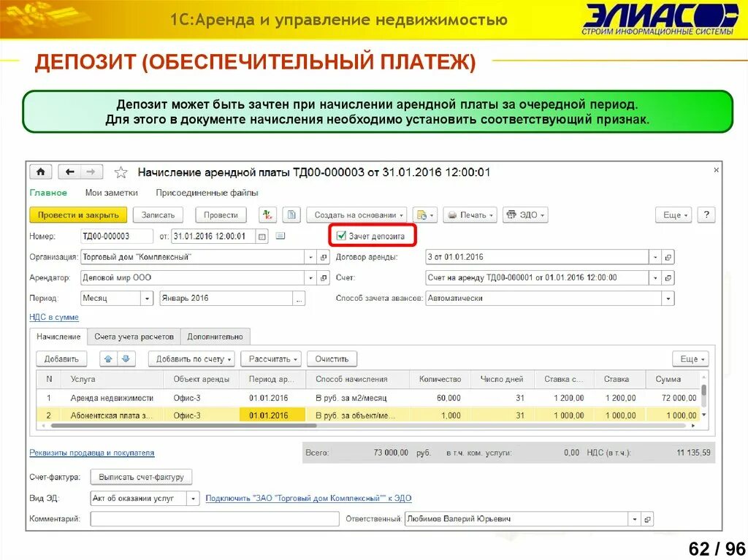
Task: Move table row down with arrow
Action: (x=126, y=358)
